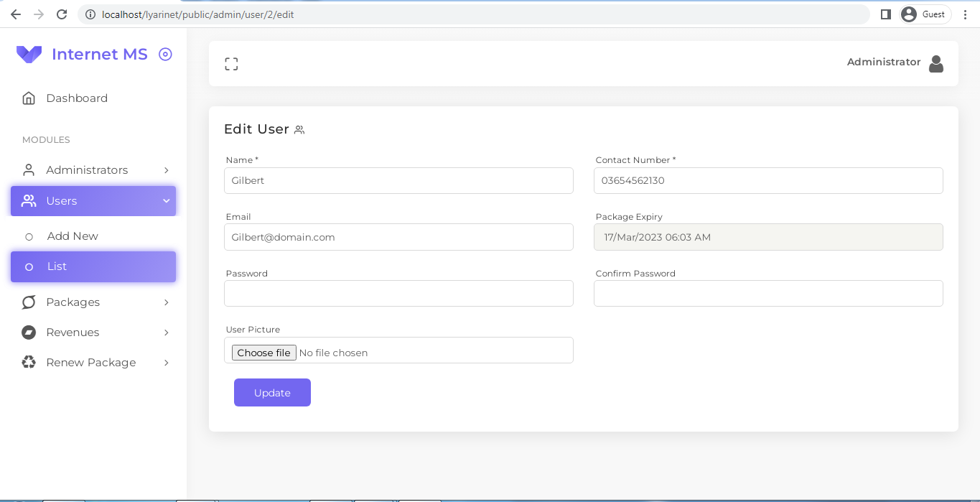Open the Dashboard home icon
Image resolution: width=980 pixels, height=502 pixels.
coord(29,98)
